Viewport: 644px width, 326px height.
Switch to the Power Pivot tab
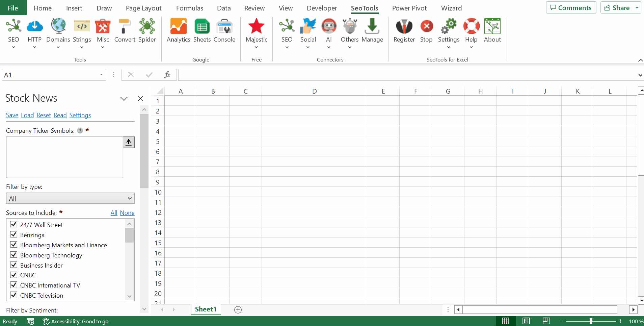pos(409,8)
